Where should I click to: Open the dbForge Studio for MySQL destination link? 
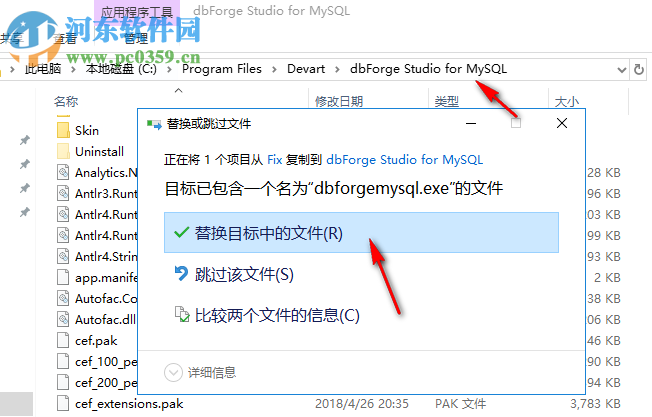tap(405, 160)
